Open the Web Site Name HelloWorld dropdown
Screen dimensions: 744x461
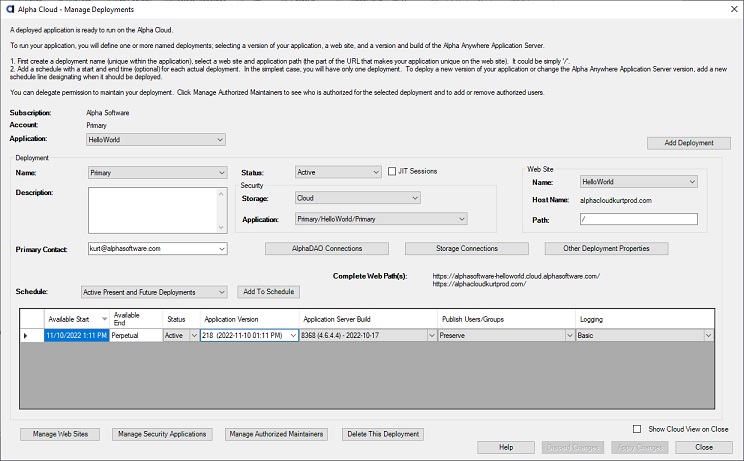click(x=639, y=182)
